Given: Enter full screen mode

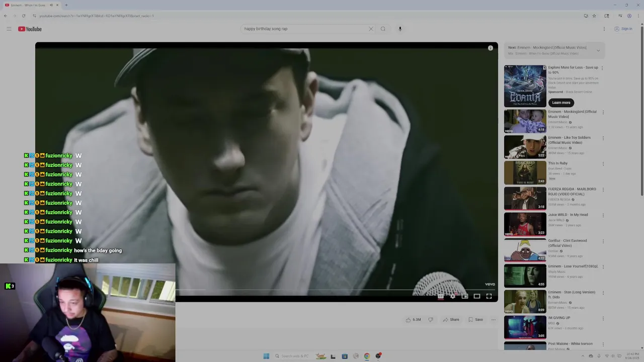Looking at the screenshot, I should pos(489,296).
